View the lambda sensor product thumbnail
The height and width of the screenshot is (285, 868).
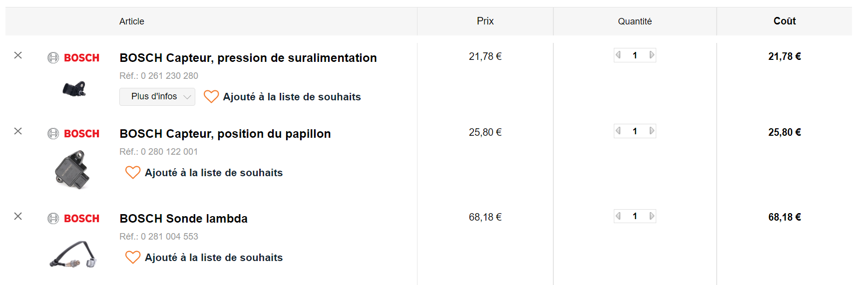[73, 255]
